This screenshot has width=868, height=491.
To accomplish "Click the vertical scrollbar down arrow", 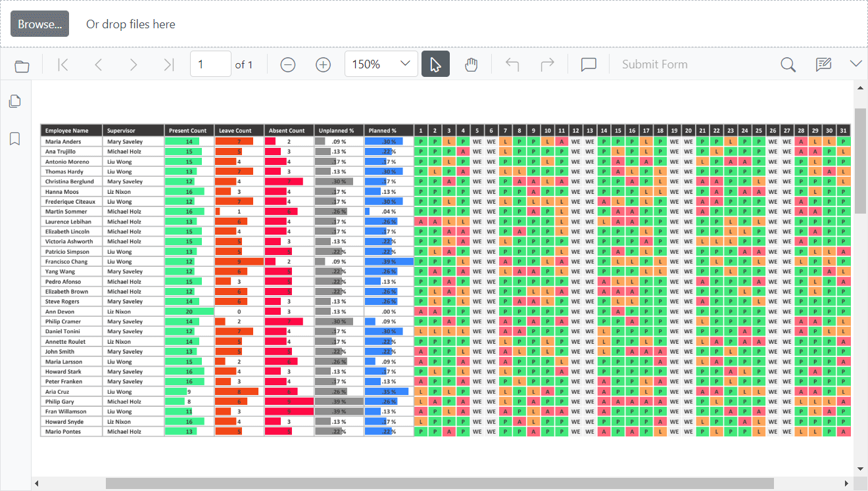I will click(861, 469).
